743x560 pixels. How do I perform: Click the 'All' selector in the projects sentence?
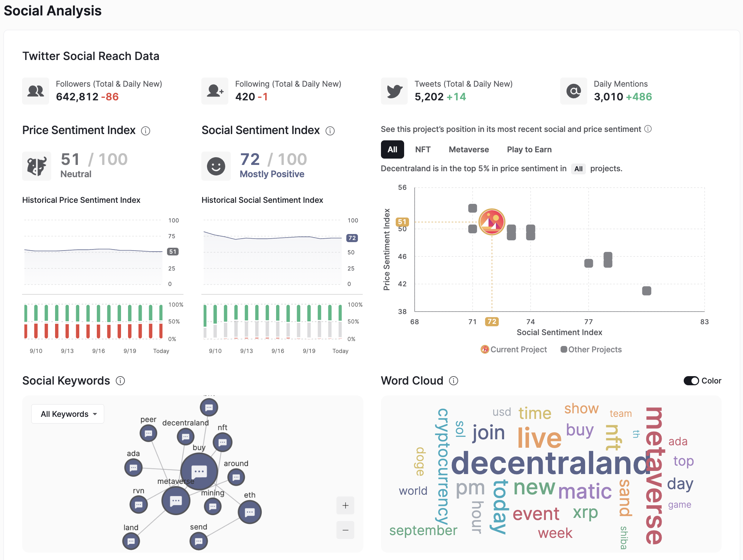tap(578, 169)
